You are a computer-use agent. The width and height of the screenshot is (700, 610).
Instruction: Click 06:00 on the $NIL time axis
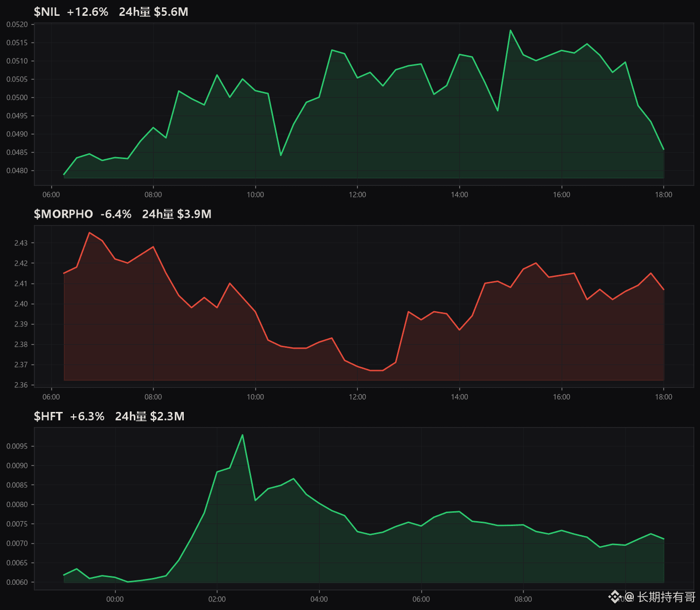[x=51, y=195]
